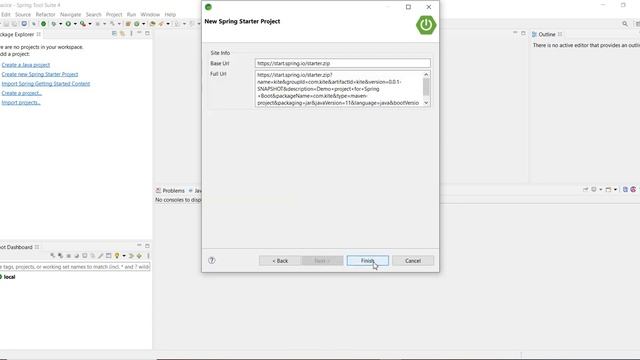Click Boot Dashboard open console icon
This screenshot has width=640, height=360.
click(x=84, y=256)
